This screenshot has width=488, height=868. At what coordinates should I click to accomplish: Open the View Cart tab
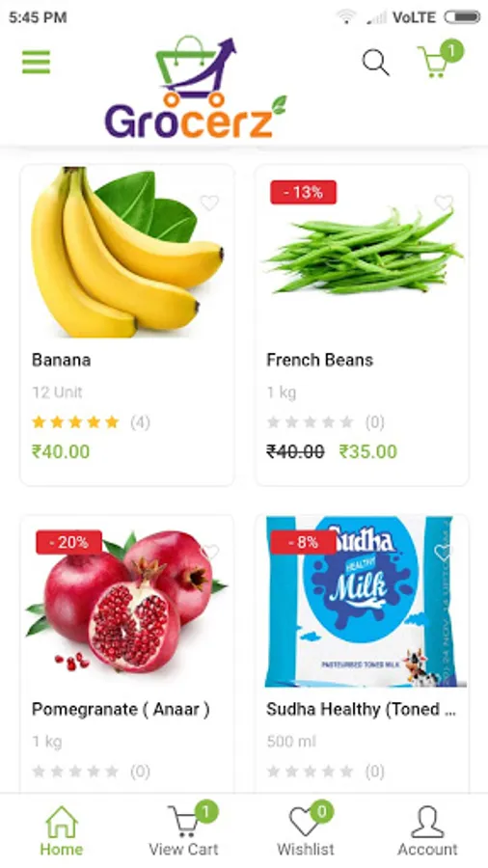(183, 829)
